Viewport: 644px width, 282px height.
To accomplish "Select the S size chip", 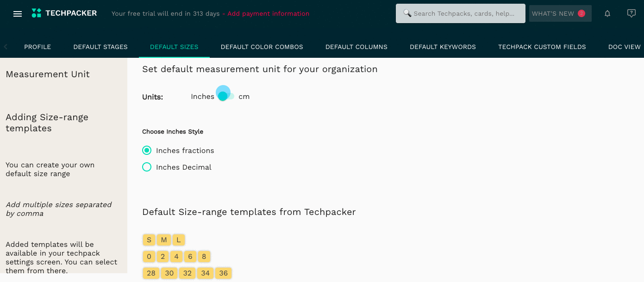I will point(149,240).
